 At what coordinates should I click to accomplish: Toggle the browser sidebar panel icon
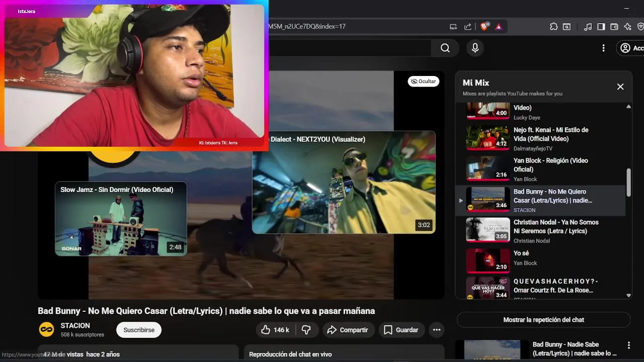(601, 27)
